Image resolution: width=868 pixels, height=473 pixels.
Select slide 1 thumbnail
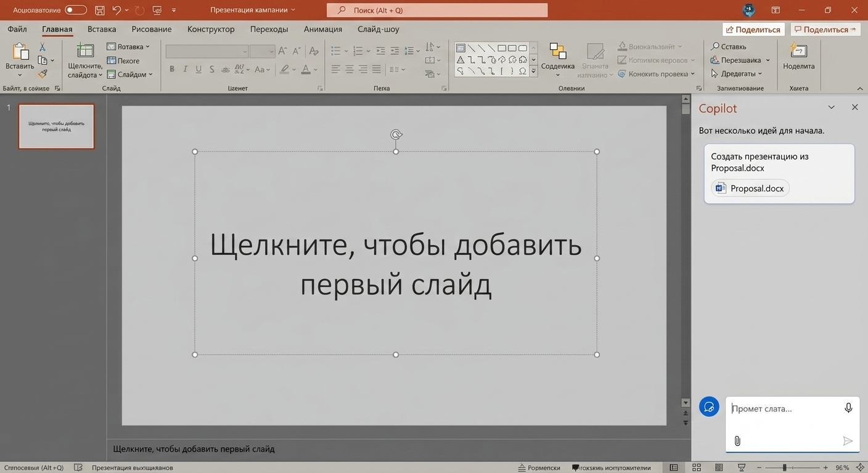pos(56,126)
